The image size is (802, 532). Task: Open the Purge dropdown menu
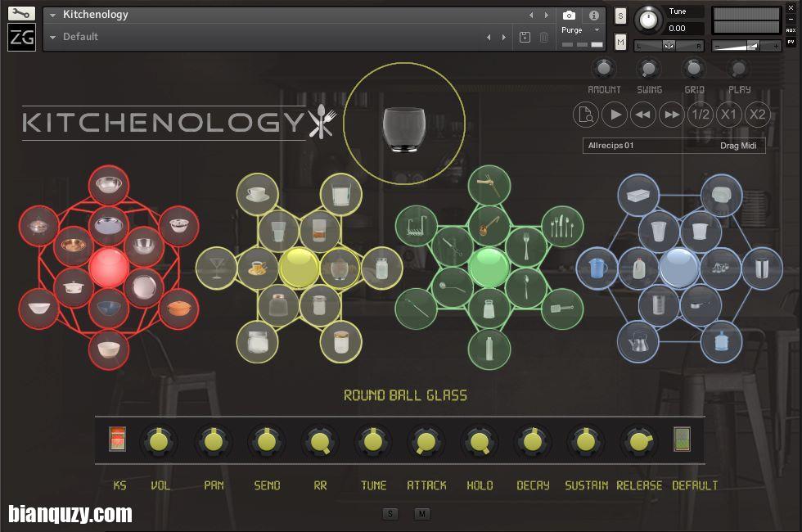point(581,30)
